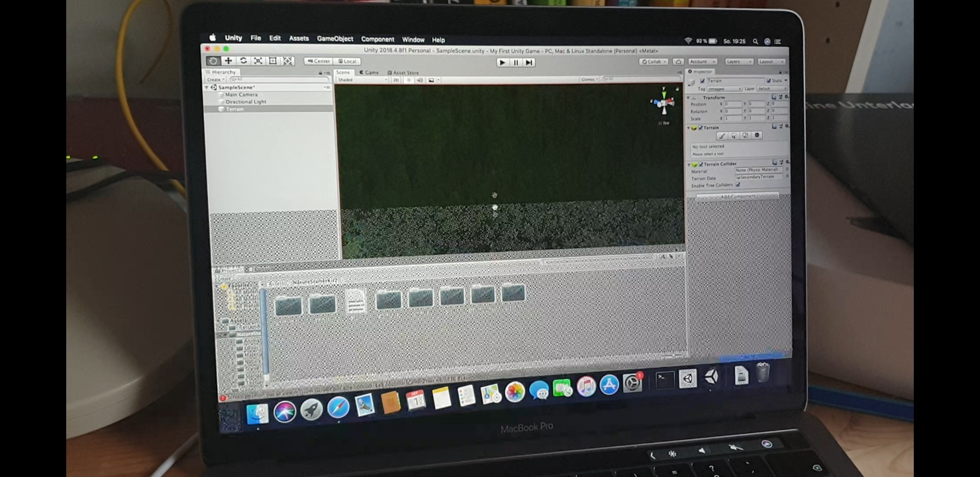Open the Assets menu
980x477 pixels.
pos(299,38)
